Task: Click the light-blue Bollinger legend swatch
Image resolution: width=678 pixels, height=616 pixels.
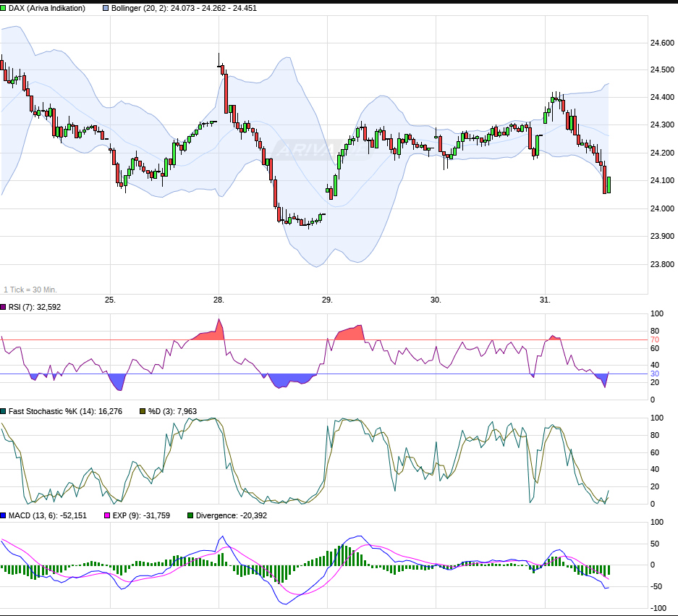Action: pyautogui.click(x=106, y=8)
